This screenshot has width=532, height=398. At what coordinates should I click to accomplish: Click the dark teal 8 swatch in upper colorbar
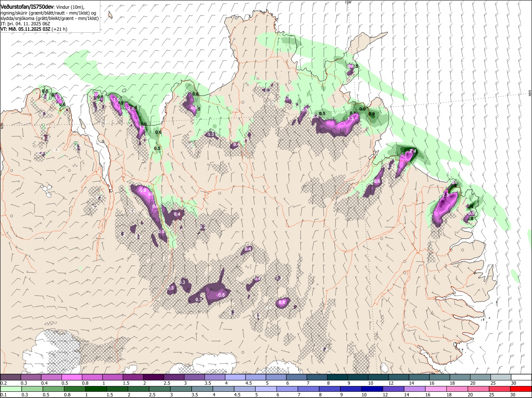click(x=337, y=377)
